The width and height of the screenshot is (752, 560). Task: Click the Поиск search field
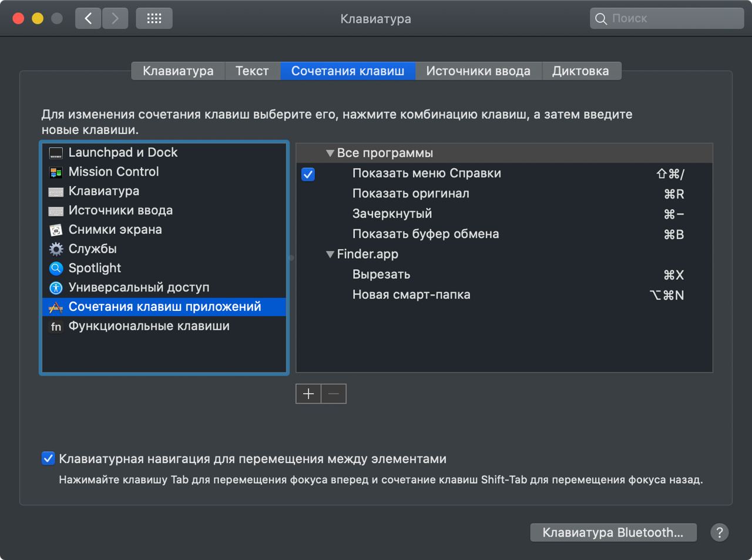667,18
